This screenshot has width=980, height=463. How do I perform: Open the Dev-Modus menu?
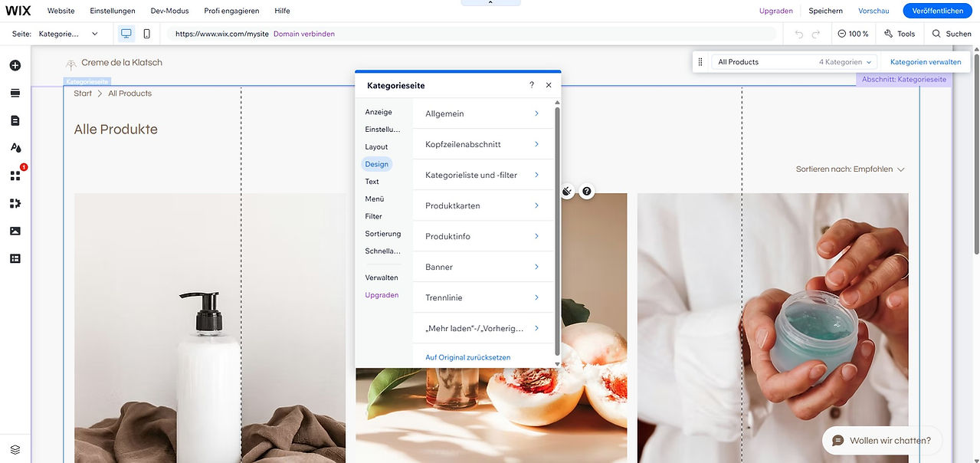(x=169, y=11)
